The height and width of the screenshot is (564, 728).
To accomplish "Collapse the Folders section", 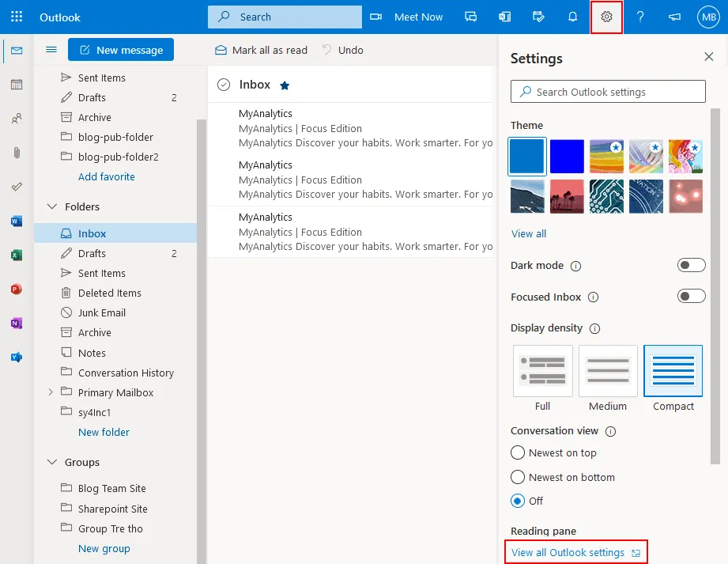I will 52,206.
